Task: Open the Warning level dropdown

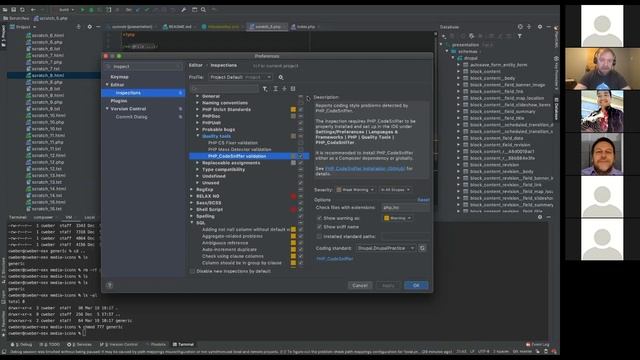Action: tap(398, 218)
